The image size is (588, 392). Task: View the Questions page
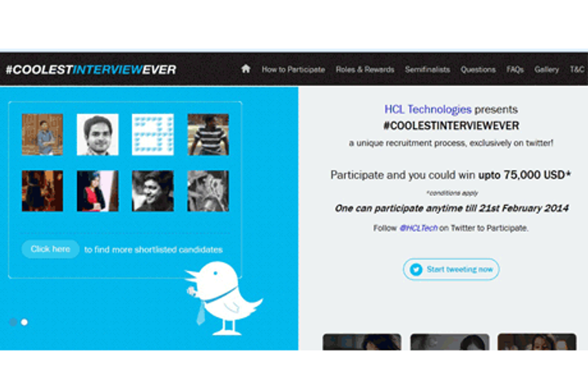(478, 69)
